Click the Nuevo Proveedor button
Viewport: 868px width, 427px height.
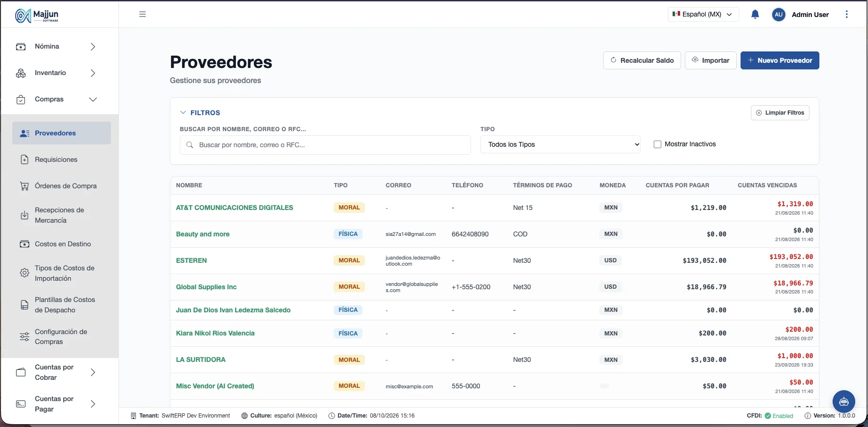click(780, 60)
